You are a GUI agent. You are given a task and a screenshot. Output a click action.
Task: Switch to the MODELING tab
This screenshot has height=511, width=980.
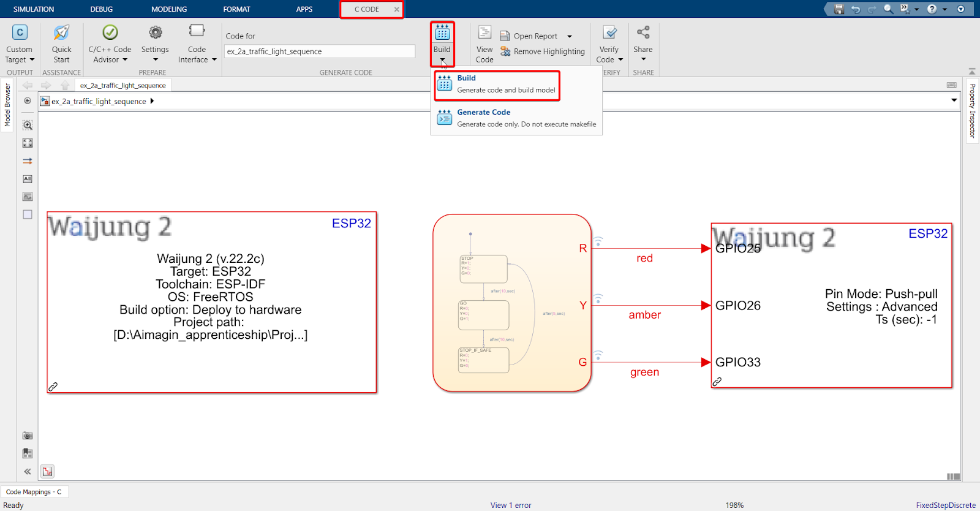[169, 9]
